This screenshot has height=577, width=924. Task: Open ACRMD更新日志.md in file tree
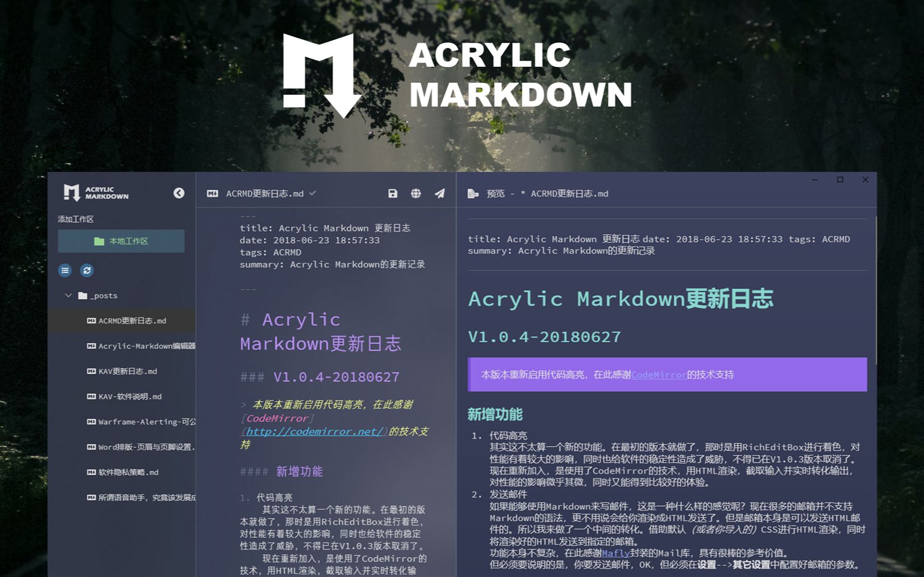(122, 321)
